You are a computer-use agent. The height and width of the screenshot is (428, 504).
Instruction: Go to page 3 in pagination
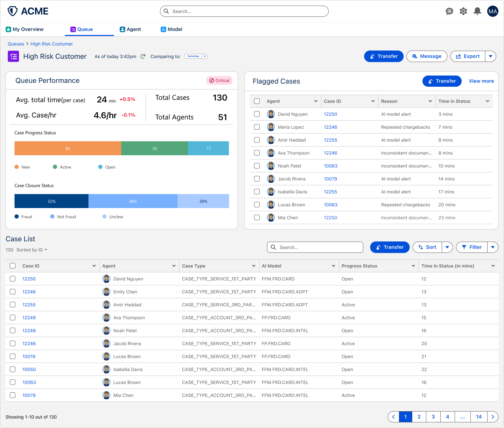point(433,417)
